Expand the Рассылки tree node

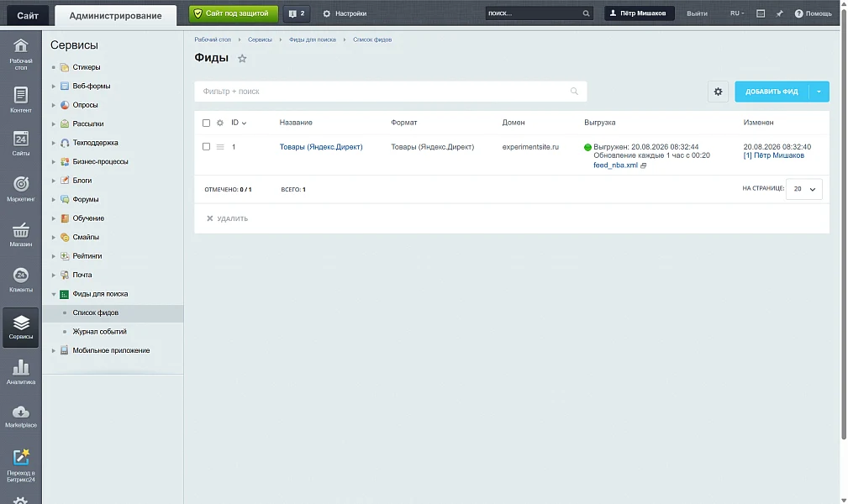[54, 123]
